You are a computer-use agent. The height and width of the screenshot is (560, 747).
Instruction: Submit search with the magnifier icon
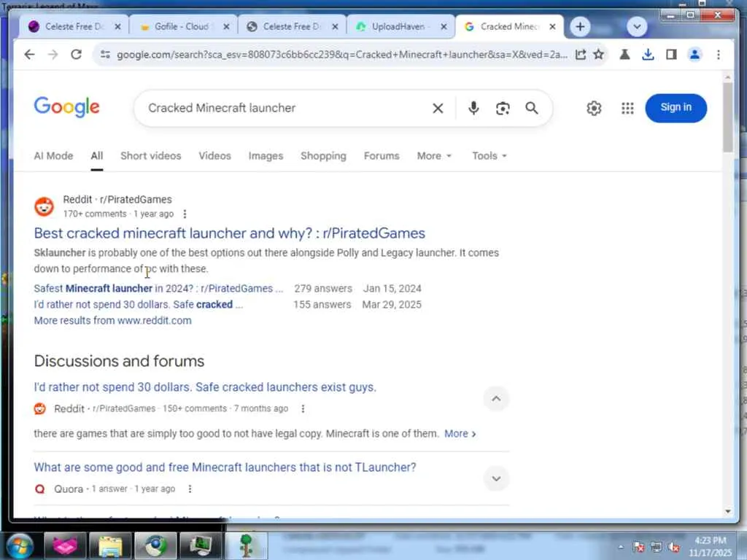click(x=532, y=108)
